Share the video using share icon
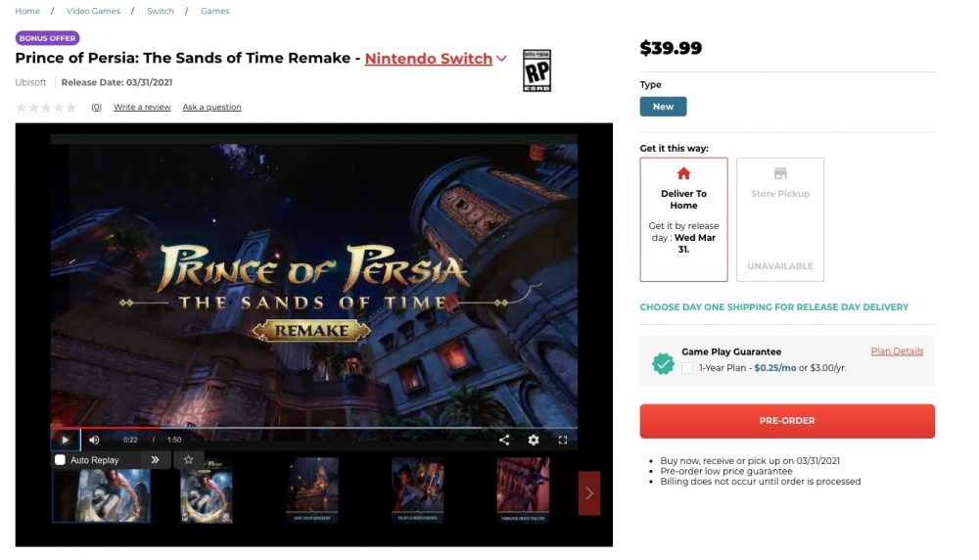 coord(504,440)
